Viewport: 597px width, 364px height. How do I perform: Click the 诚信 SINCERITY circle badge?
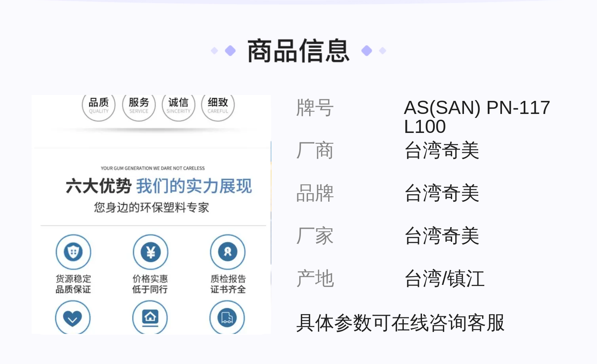click(179, 106)
